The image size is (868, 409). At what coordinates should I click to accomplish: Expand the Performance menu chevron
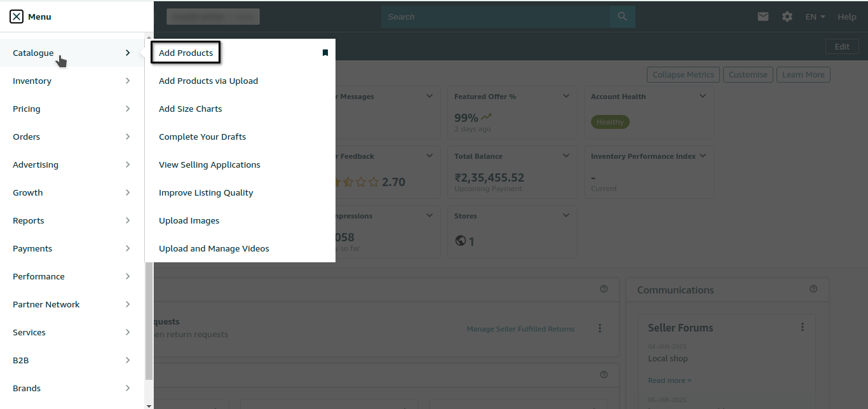tap(128, 276)
